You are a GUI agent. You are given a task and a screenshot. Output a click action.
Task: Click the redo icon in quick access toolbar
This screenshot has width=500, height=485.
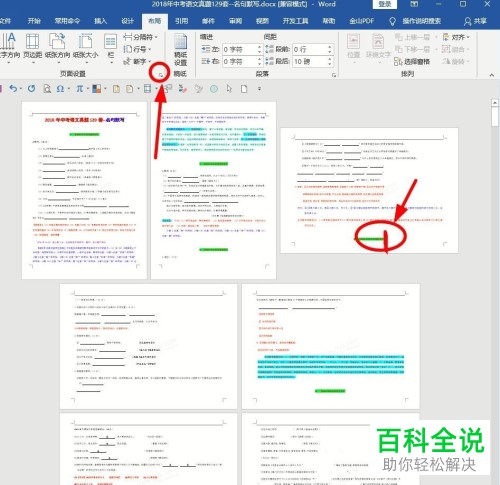(31, 89)
